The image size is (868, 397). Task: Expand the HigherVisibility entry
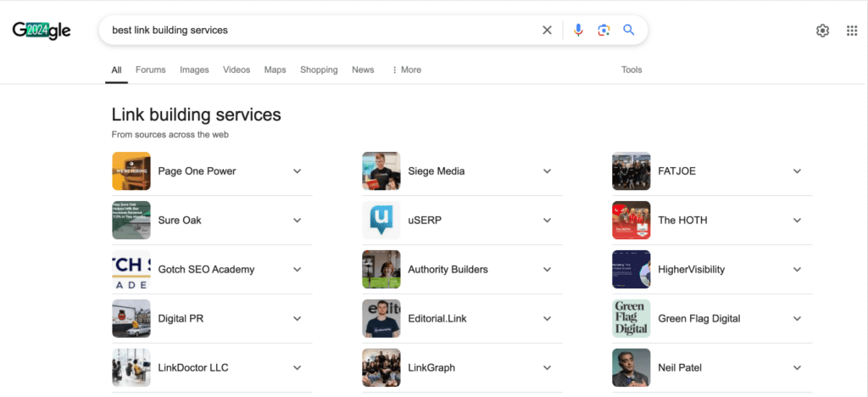(x=797, y=270)
